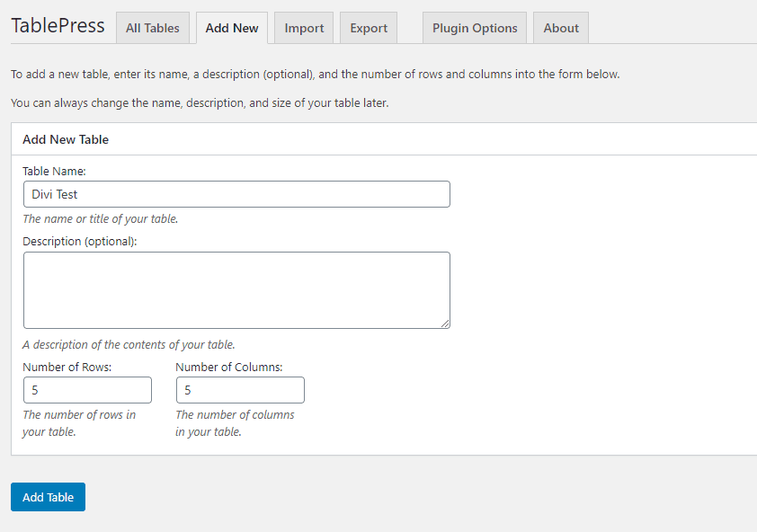Select the Add New tab
Image resolution: width=757 pixels, height=532 pixels.
(232, 28)
